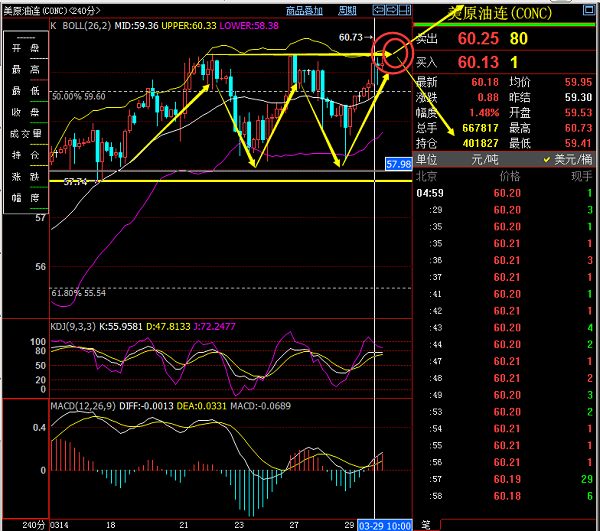Image resolution: width=600 pixels, height=531 pixels.
Task: Click the 57.74 low price annotation
Action: pos(75,182)
